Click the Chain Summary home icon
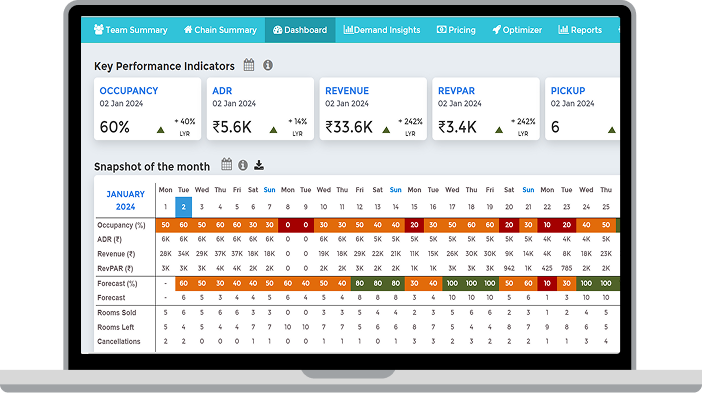This screenshot has height=393, width=702. click(x=188, y=30)
